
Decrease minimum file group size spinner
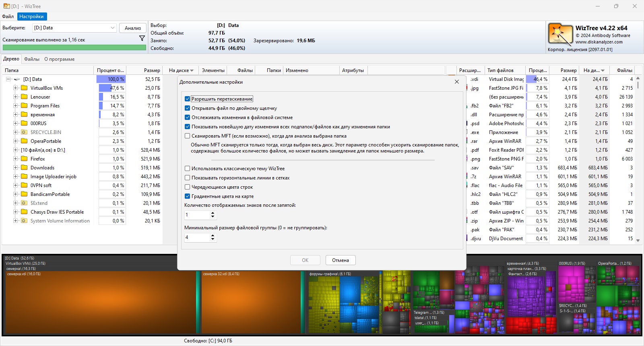click(213, 239)
